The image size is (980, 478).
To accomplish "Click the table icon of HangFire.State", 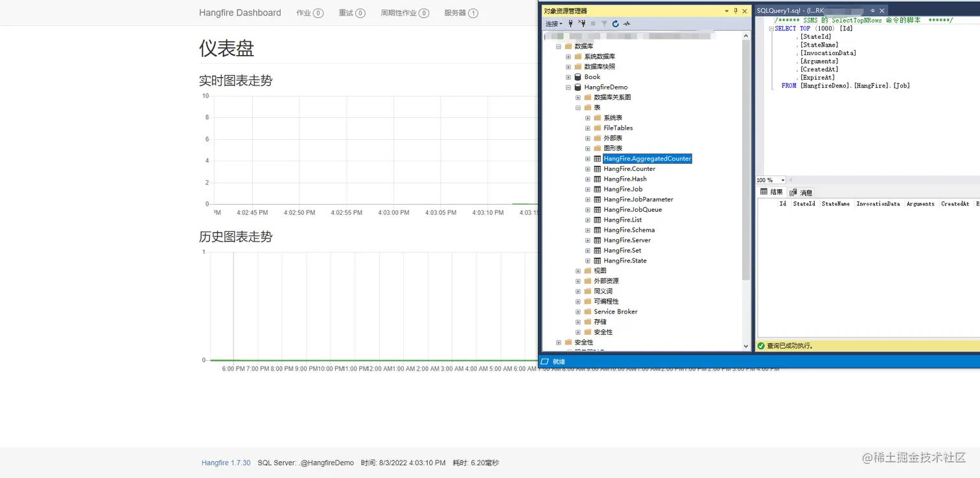I will click(x=598, y=261).
